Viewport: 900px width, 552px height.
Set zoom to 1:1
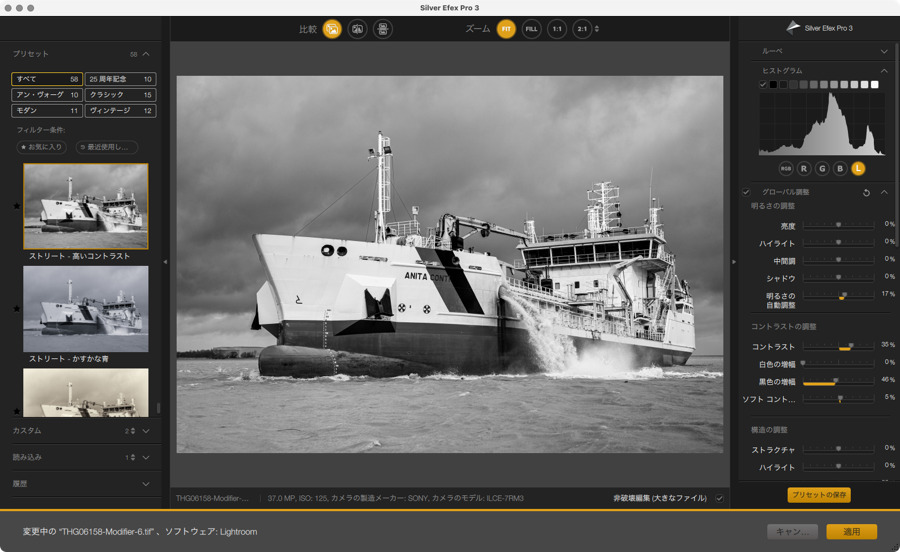[x=557, y=29]
